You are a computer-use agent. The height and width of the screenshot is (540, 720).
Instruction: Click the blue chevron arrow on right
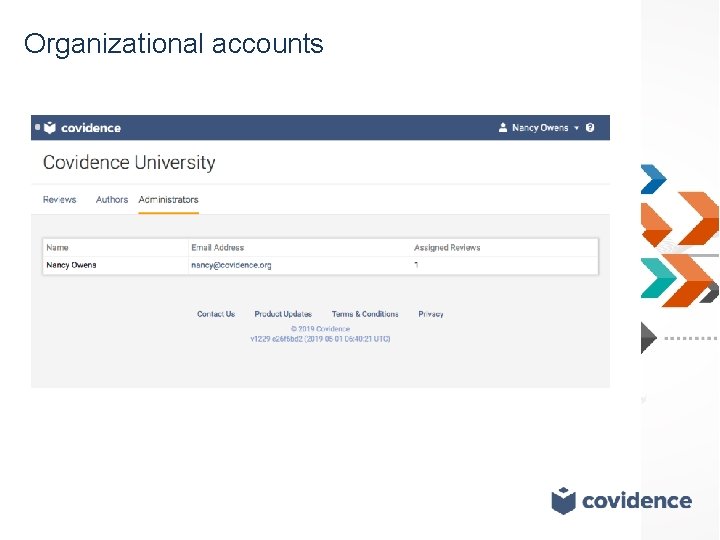[x=652, y=178]
